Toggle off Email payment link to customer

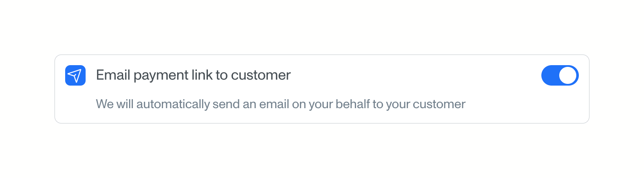coord(560,75)
